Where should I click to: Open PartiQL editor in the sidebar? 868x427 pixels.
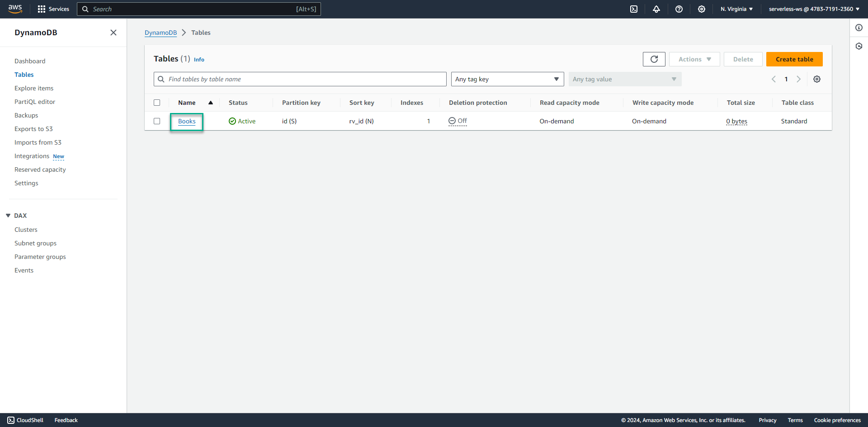coord(35,102)
